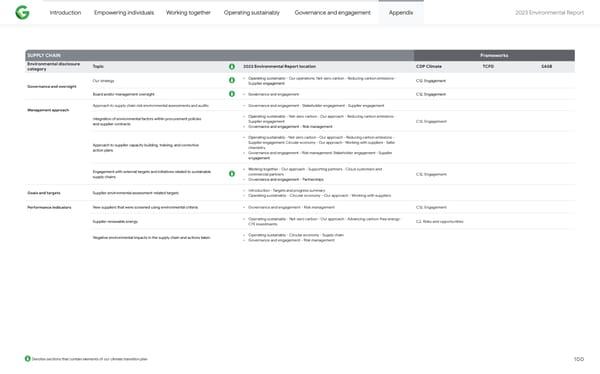The width and height of the screenshot is (600, 374).
Task: Click green icon beside external targets engagement topic
Action: tap(232, 174)
